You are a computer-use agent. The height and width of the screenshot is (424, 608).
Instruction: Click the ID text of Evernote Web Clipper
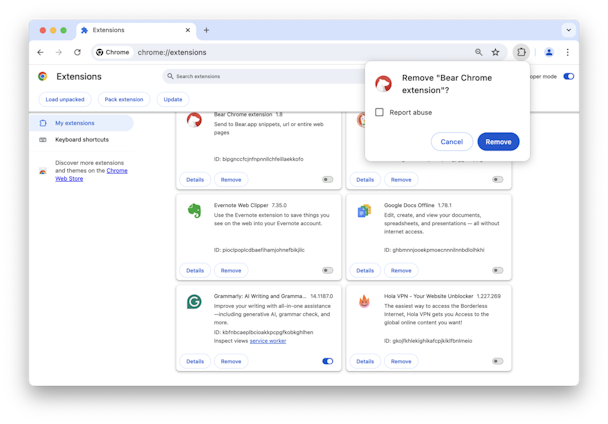[259, 250]
